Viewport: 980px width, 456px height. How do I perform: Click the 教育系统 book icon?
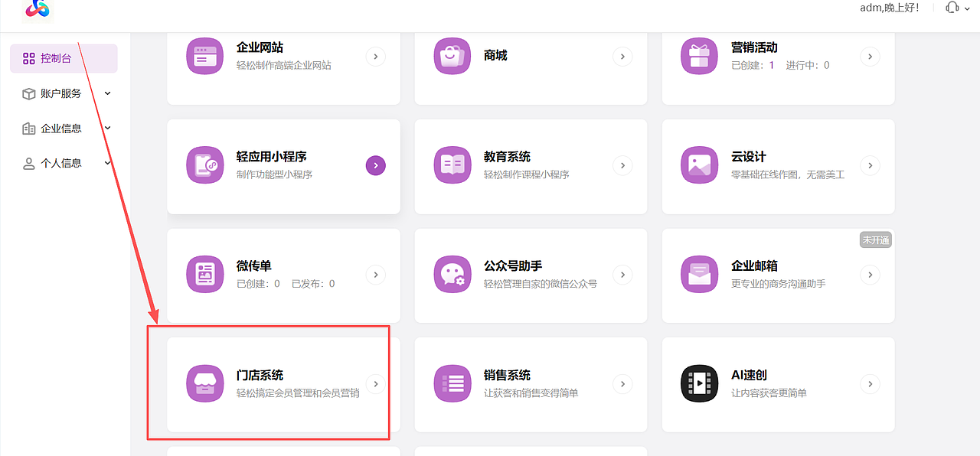[452, 165]
